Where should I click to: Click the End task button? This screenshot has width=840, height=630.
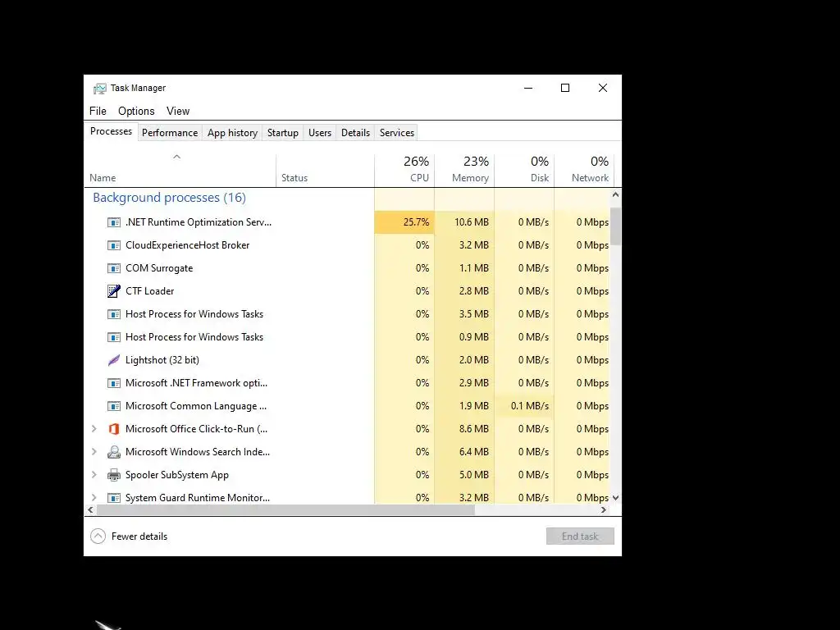click(x=580, y=536)
